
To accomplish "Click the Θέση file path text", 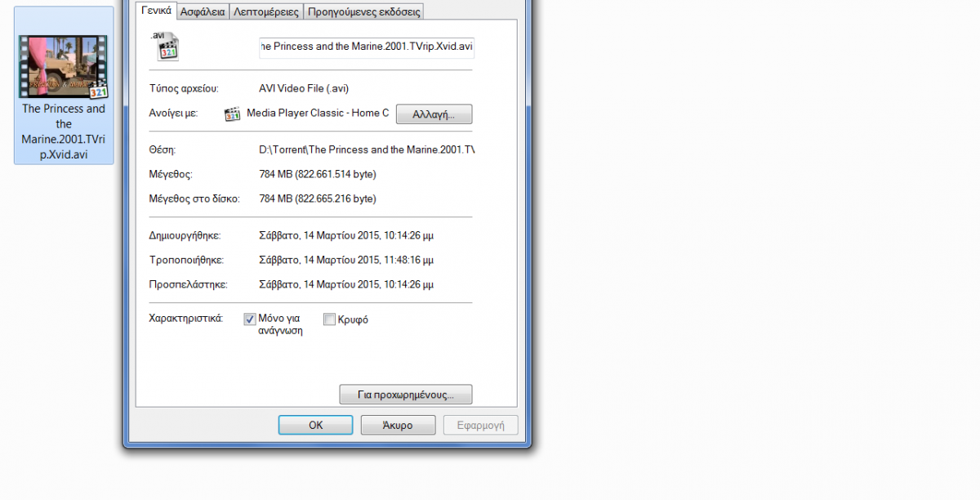I will tap(367, 150).
